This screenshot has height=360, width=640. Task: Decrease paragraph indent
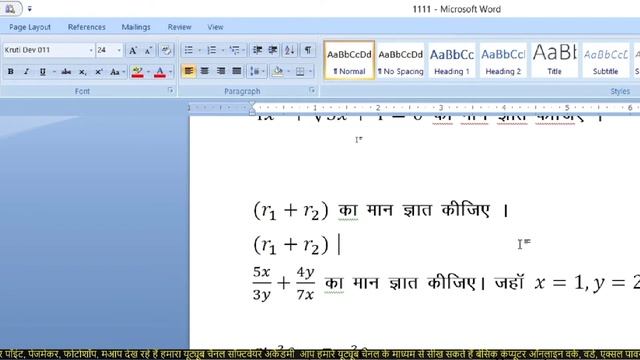pyautogui.click(x=257, y=50)
